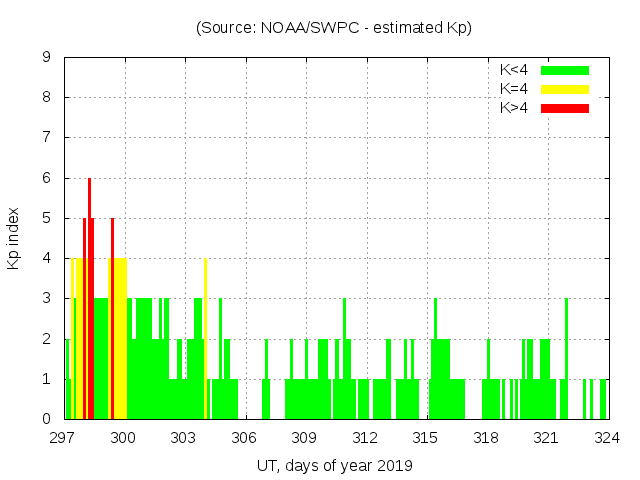This screenshot has height=480, width=640.
Task: Select the K<4 legend label
Action: click(x=513, y=70)
